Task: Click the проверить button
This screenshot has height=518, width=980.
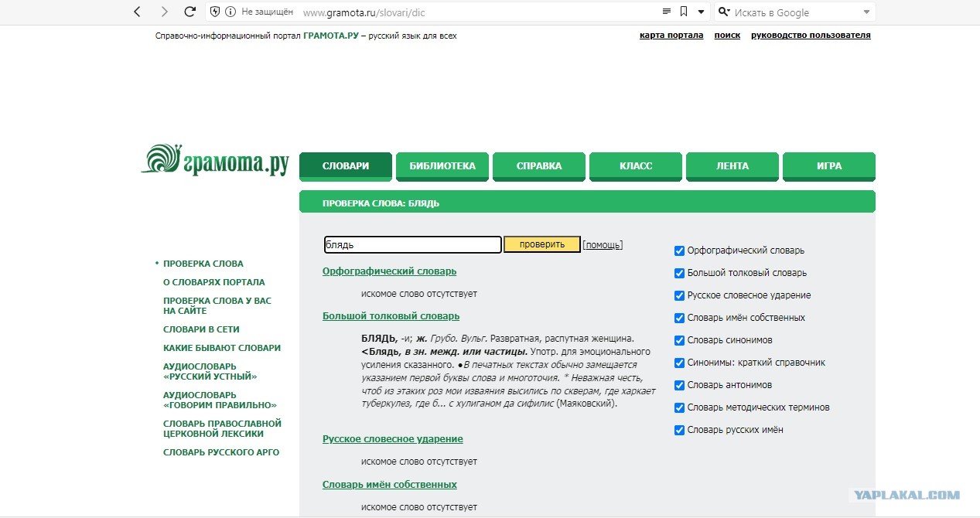Action: [x=541, y=244]
